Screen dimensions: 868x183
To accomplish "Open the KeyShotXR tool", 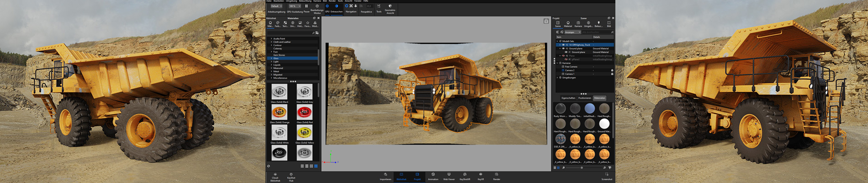I will [465, 175].
